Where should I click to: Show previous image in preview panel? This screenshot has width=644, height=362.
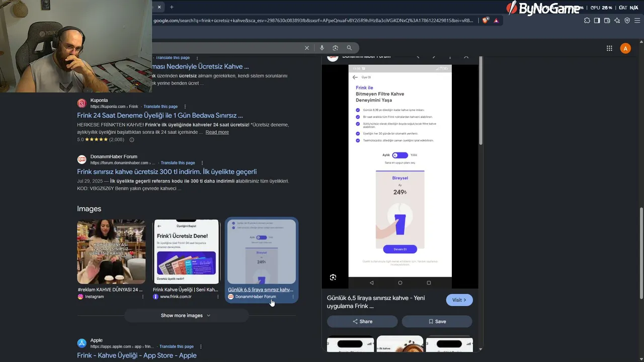pyautogui.click(x=418, y=57)
